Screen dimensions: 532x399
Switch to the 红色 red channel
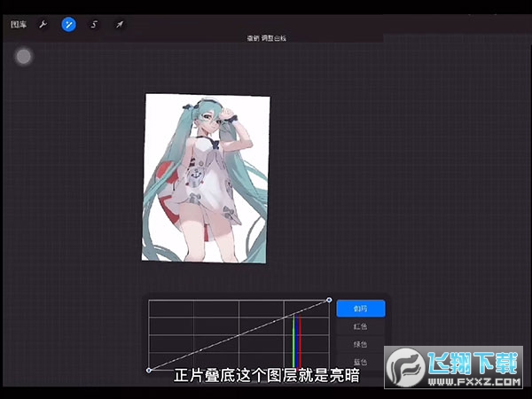[361, 326]
